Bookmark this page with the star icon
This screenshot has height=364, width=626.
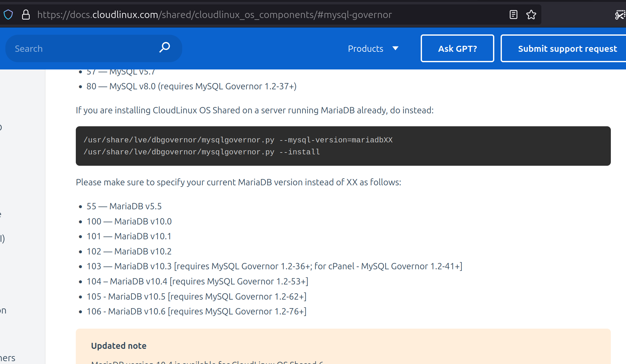531,15
